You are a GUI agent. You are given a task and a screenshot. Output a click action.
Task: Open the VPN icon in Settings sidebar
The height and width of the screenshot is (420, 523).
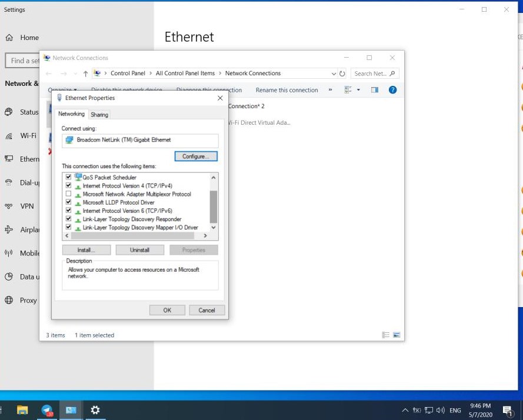coord(9,206)
